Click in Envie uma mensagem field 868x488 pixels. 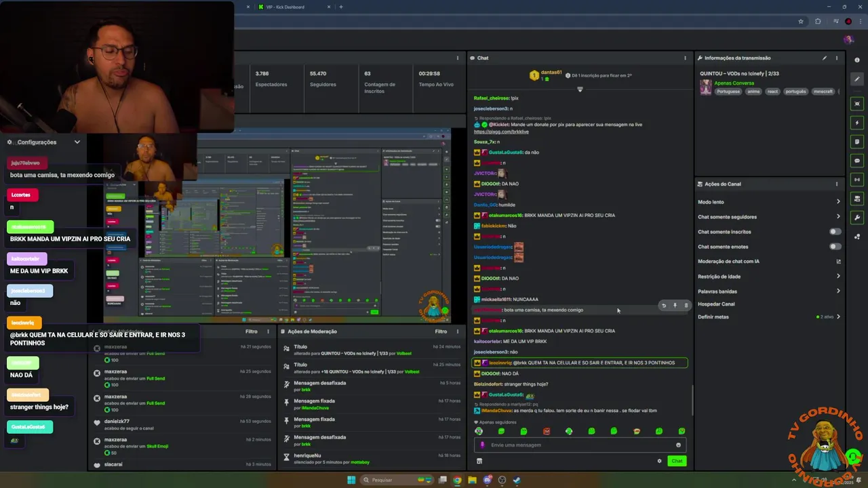pos(580,445)
